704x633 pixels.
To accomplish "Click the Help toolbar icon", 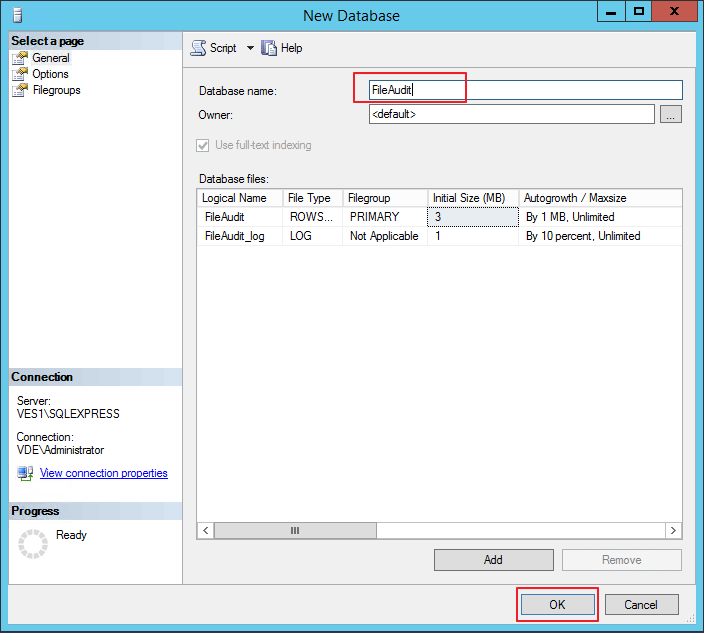I will coord(269,48).
